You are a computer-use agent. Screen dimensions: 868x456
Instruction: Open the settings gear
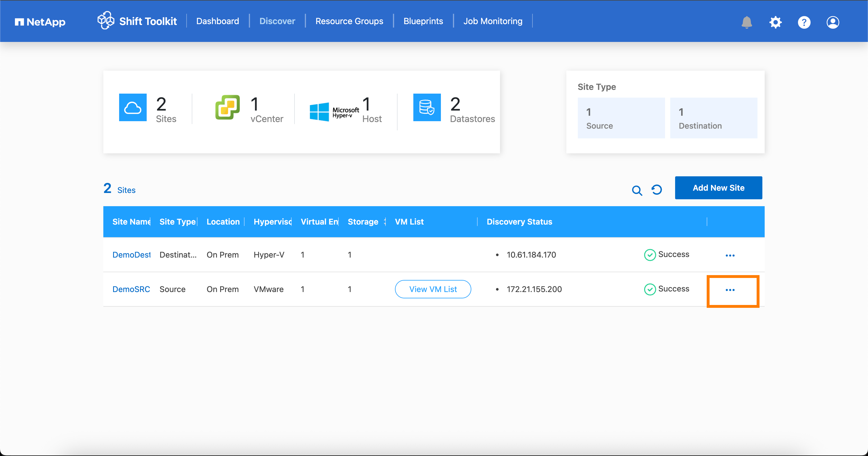pos(775,22)
